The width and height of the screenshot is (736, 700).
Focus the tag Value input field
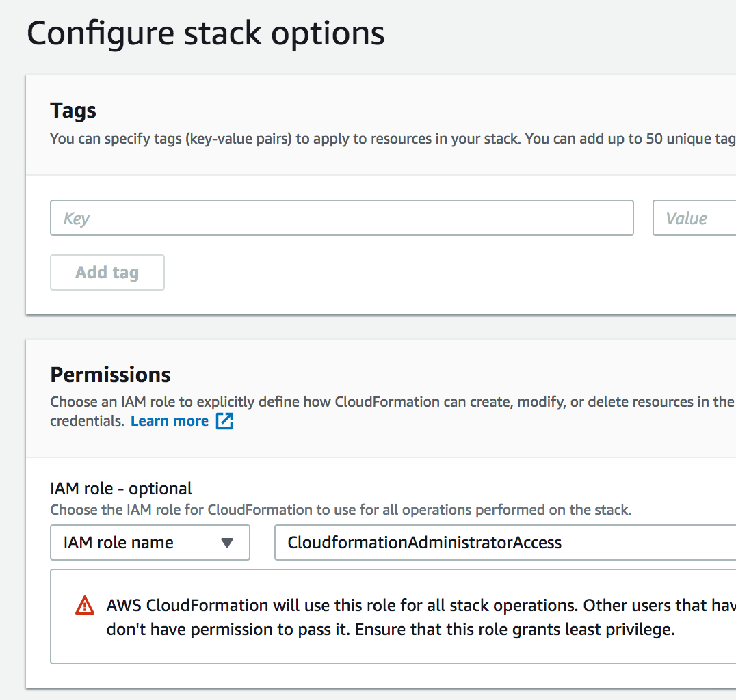(694, 218)
